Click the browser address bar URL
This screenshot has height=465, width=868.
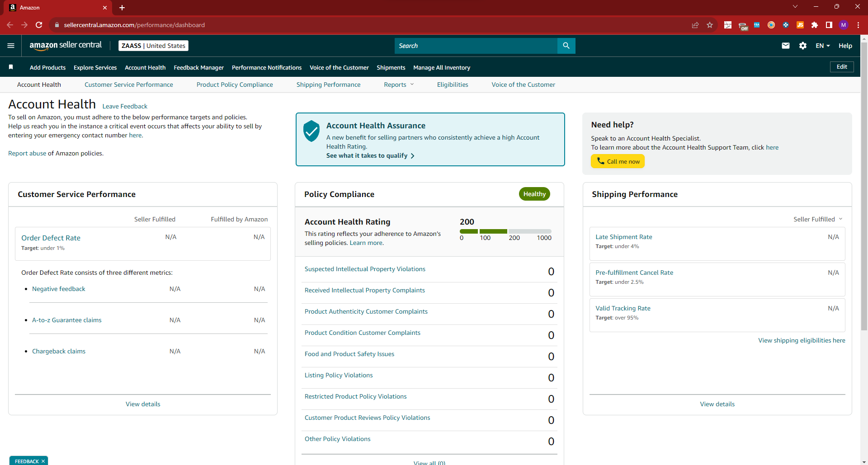134,25
